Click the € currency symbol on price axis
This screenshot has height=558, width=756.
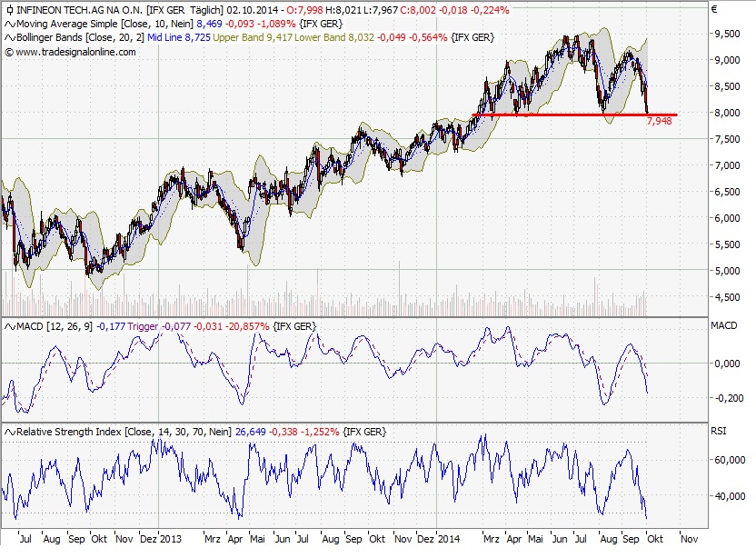click(714, 10)
